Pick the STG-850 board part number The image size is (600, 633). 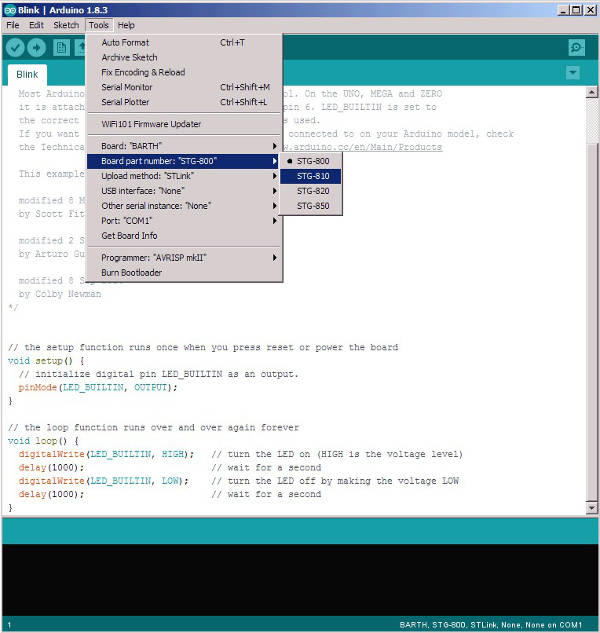312,206
